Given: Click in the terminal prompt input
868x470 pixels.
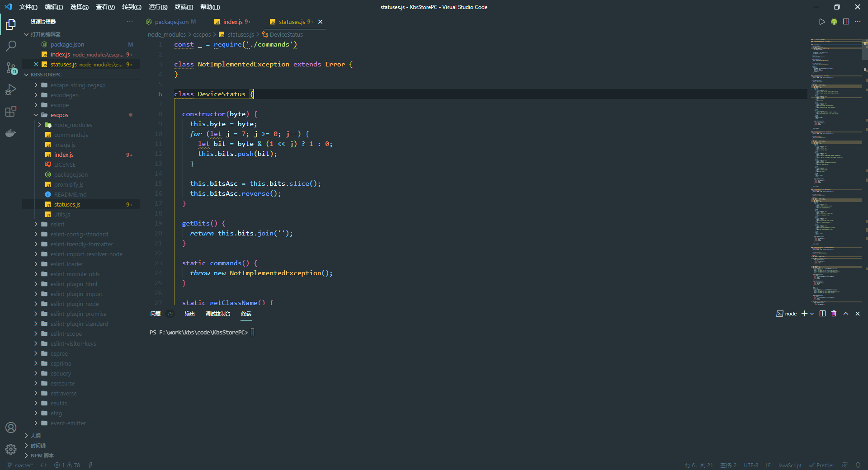Looking at the screenshot, I should pyautogui.click(x=253, y=332).
